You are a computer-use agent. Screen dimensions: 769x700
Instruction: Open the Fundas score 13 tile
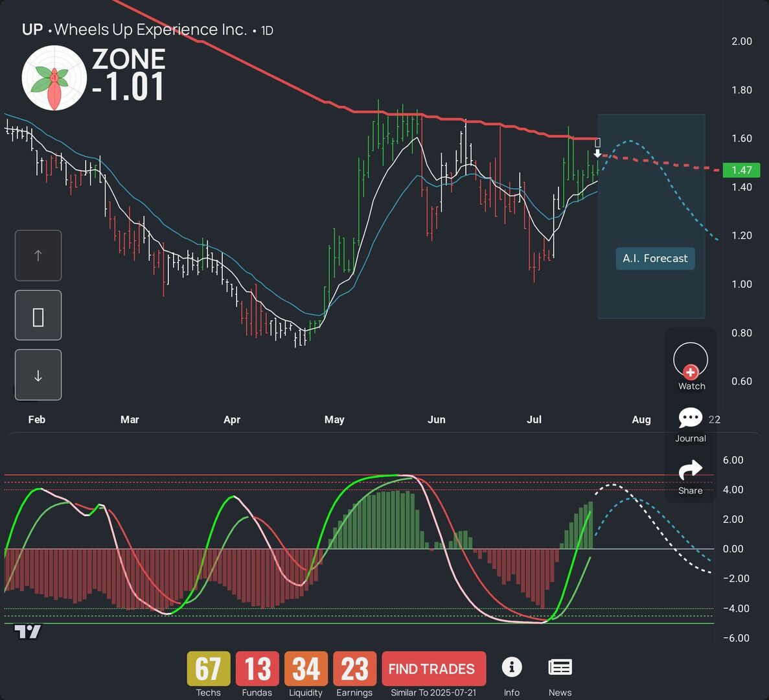[x=257, y=669]
